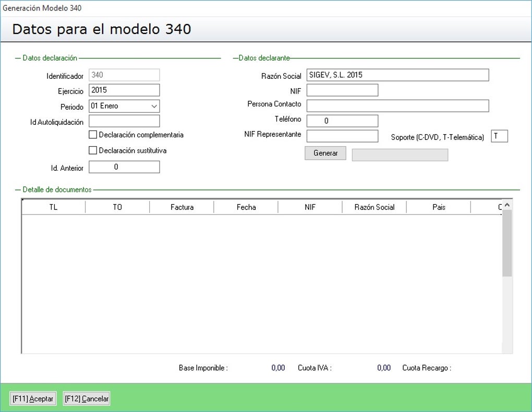Screen dimensions: 532x412
Task: Click the Id. Anterior input field
Action: point(124,167)
